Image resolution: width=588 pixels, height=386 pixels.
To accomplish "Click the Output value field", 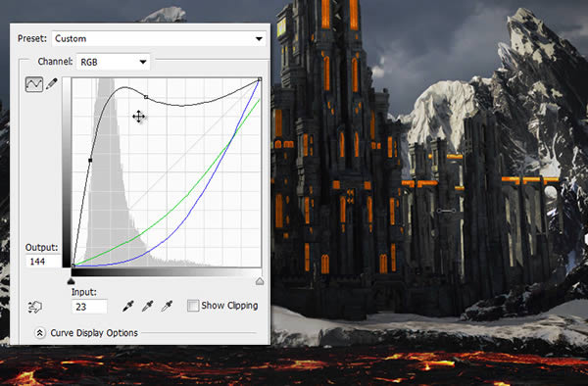I will click(43, 262).
